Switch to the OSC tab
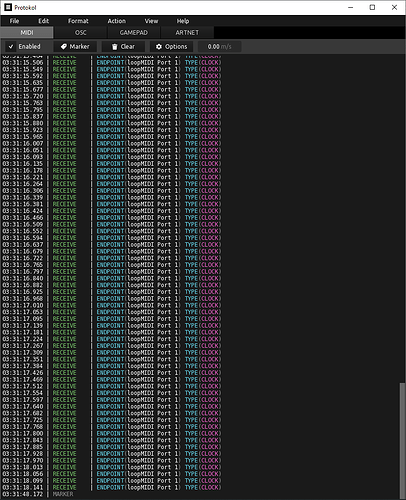 pyautogui.click(x=80, y=33)
